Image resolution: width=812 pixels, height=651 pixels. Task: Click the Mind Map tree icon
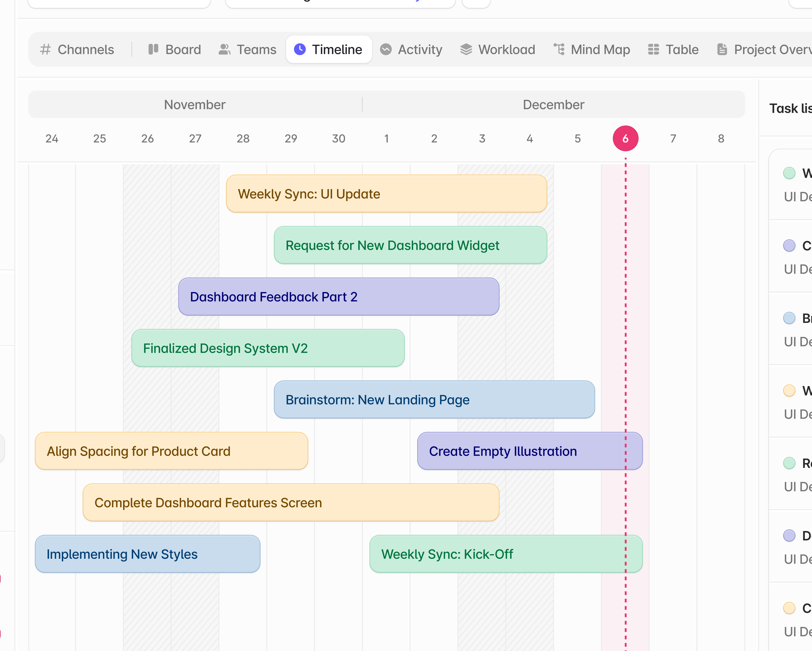coord(559,49)
